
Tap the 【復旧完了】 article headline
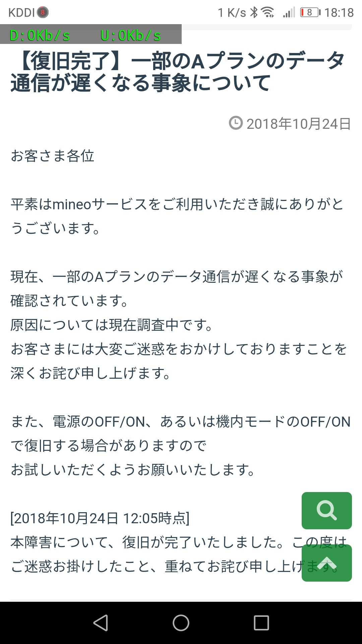click(x=178, y=72)
